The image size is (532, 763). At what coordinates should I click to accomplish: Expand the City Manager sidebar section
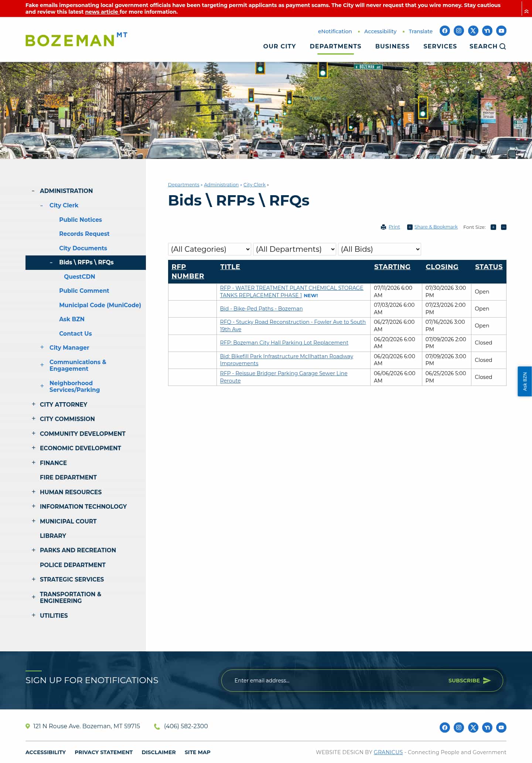pos(42,347)
